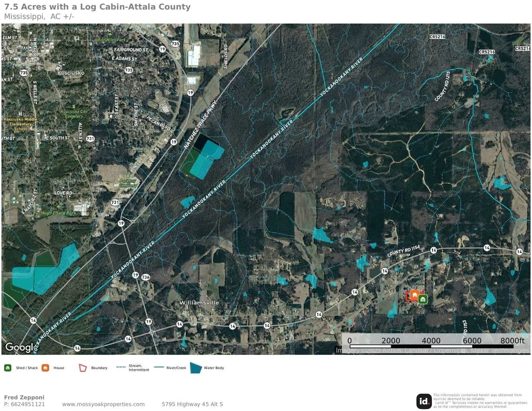Click the Kosciusko City Cemetery label
Viewport: 532px width, 411px height.
(74, 113)
